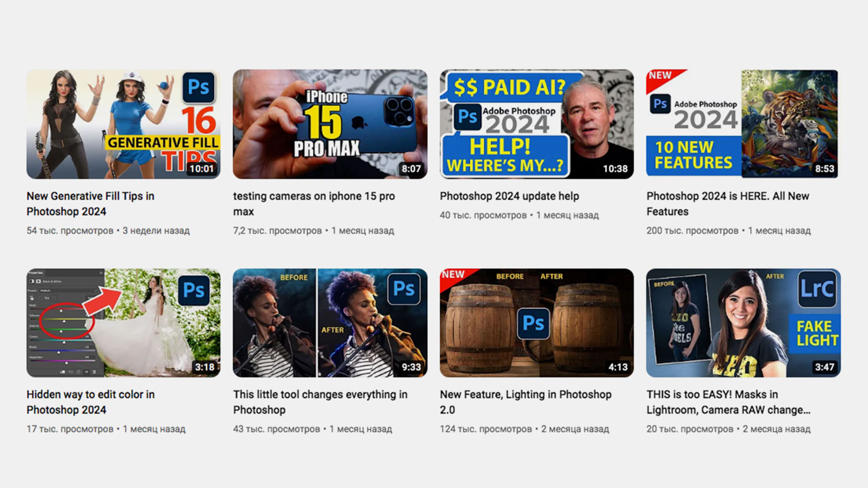Image resolution: width=868 pixels, height=488 pixels.
Task: Click '43 тыс. просмотров • 1 месяц назад' text
Action: click(312, 429)
